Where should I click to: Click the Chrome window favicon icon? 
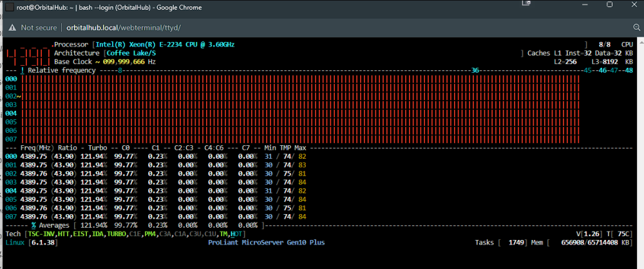click(10, 7)
